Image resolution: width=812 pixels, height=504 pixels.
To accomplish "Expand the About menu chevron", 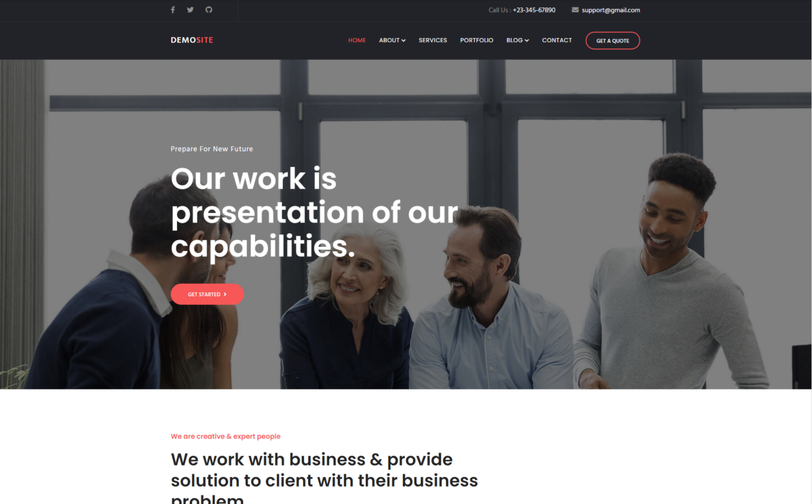I will pyautogui.click(x=403, y=41).
